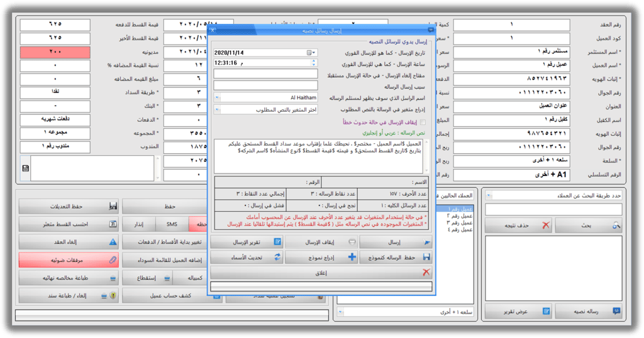Click the floppy icon on حفظ الرساله كنموذج
Viewport: 644px width, 338px height.
[x=427, y=257]
